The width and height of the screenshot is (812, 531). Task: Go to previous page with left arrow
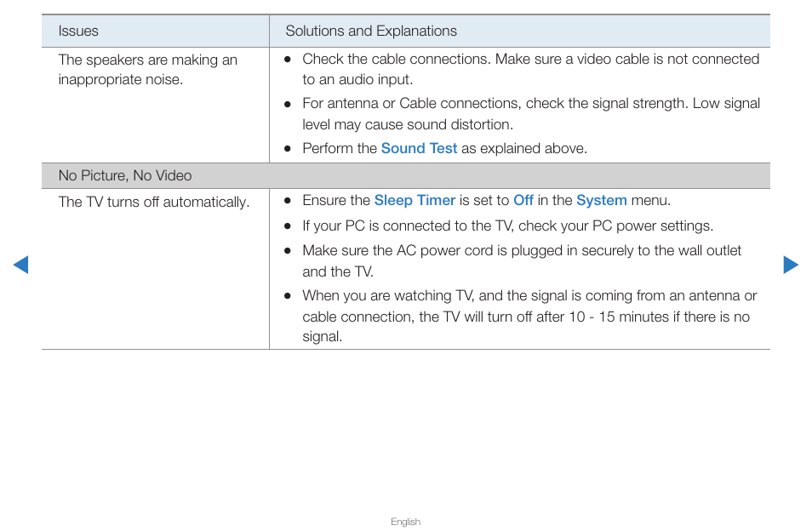20,265
